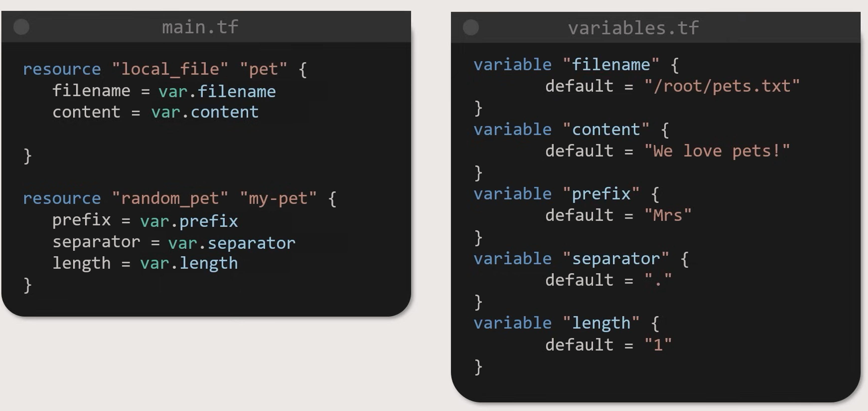This screenshot has height=411, width=868.
Task: Click var.filename reference in main.tf
Action: 217,92
